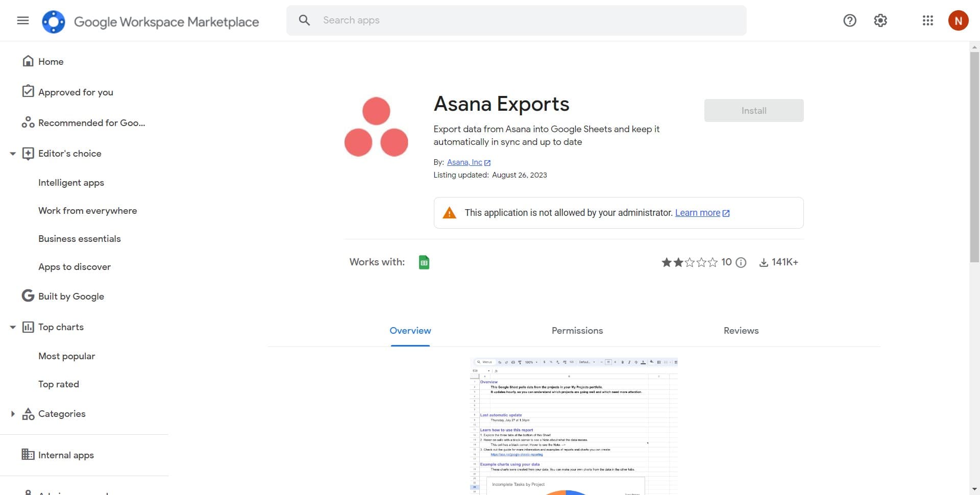Screen dimensions: 980x495
Task: Open the account avatar labeled N
Action: 958,20
